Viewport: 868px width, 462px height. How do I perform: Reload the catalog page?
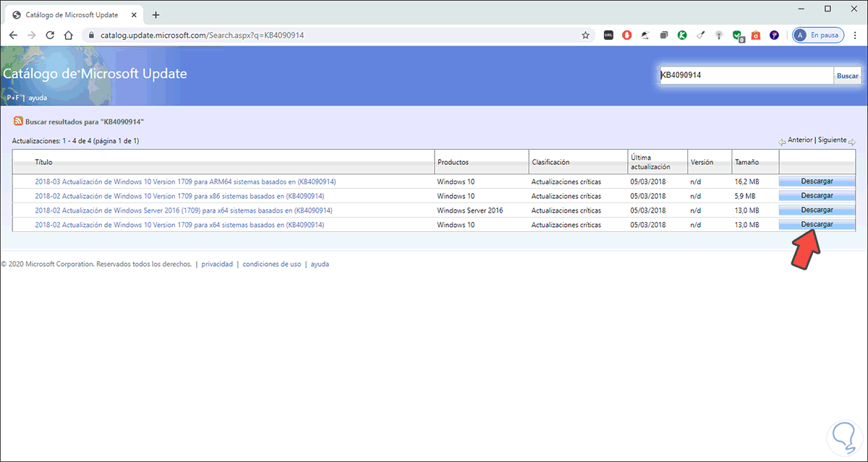50,35
